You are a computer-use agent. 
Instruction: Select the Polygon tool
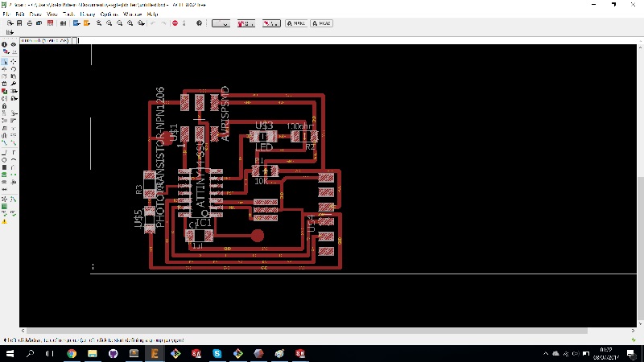[13, 167]
